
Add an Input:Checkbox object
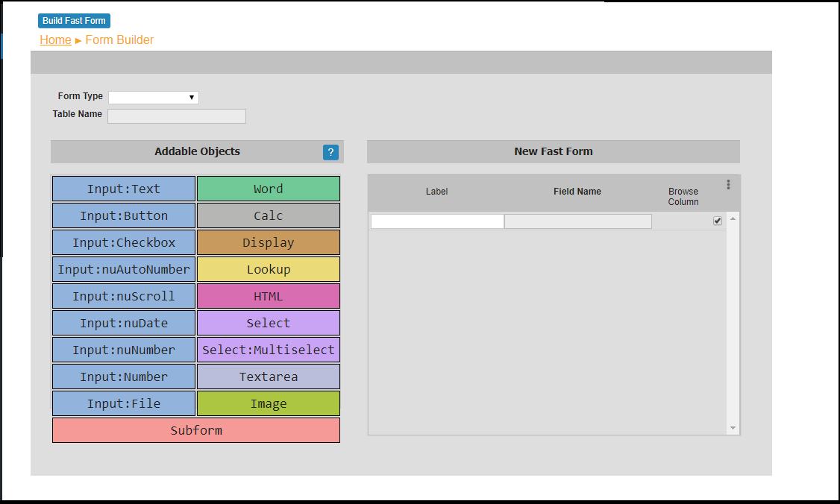coord(124,242)
